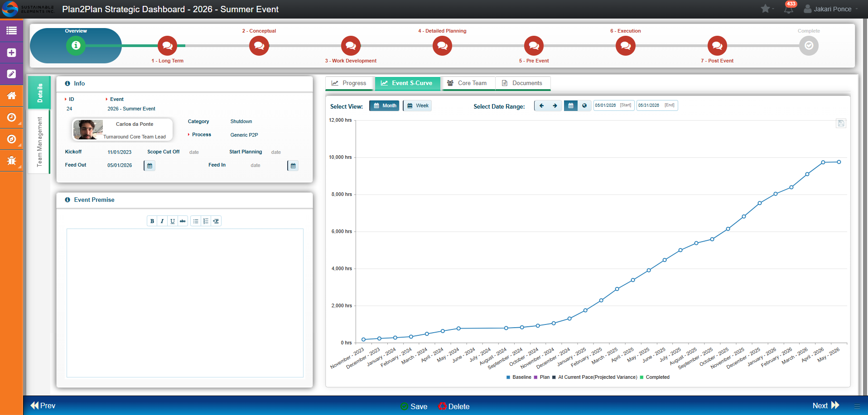Click the Generic P2P process value

[x=244, y=135]
